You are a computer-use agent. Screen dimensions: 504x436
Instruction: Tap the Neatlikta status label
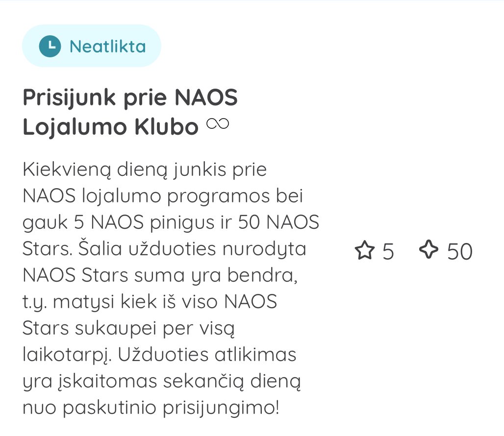click(108, 47)
